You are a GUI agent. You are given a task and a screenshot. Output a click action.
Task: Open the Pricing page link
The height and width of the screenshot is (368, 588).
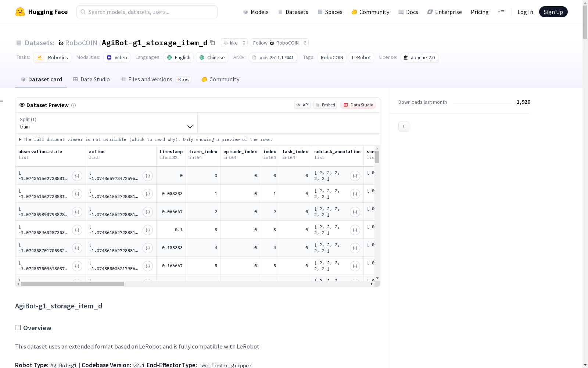click(x=480, y=12)
